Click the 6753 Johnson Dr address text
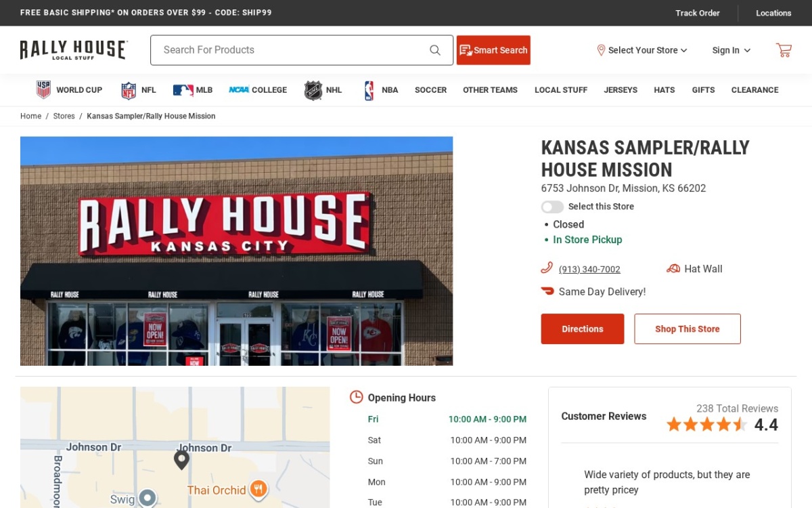The image size is (812, 508). 623,188
